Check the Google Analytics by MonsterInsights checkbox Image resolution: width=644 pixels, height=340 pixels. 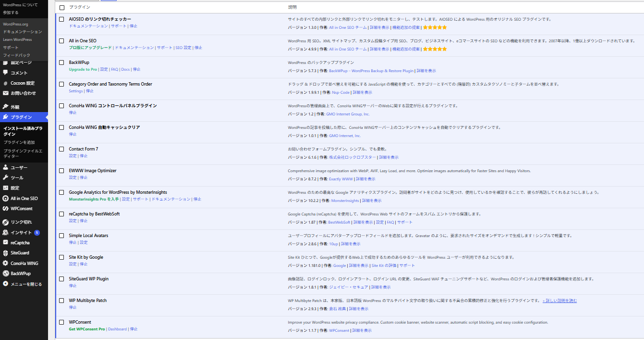61,192
